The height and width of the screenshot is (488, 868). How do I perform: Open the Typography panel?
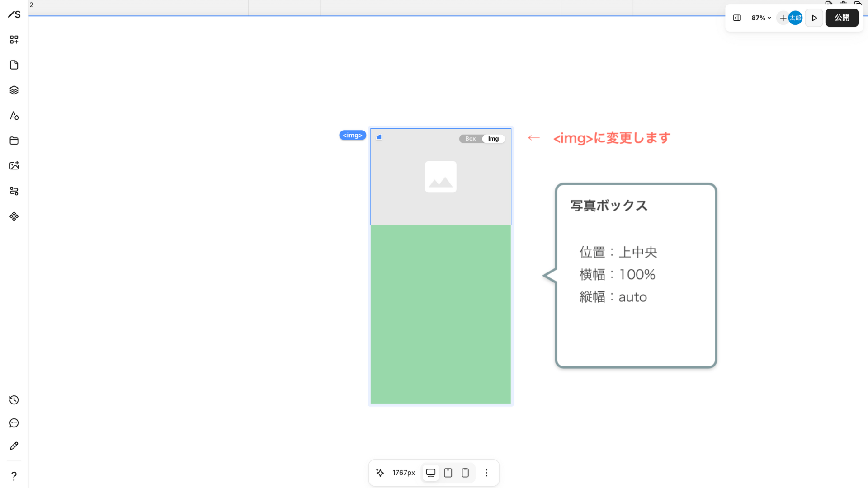point(14,115)
